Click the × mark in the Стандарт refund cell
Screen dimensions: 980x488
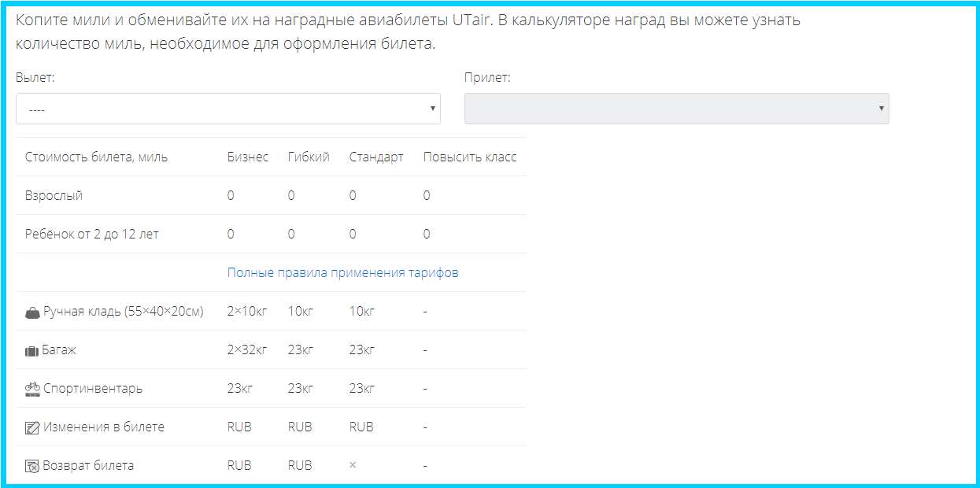click(353, 465)
